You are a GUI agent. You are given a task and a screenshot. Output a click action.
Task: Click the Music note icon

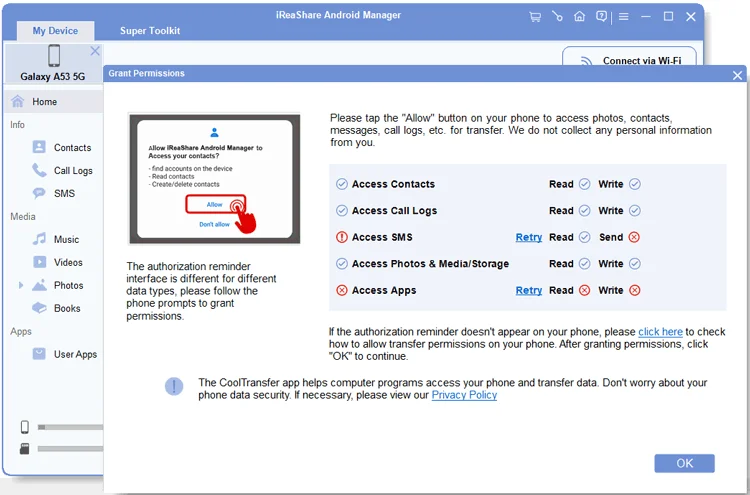point(39,239)
